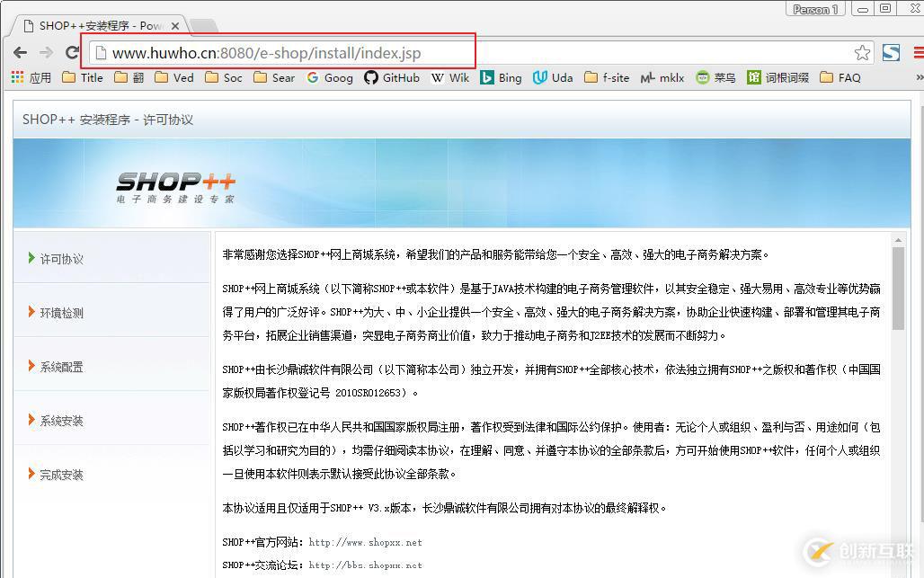The height and width of the screenshot is (578, 924).
Task: Click the browser Back arrow
Action: (x=20, y=52)
